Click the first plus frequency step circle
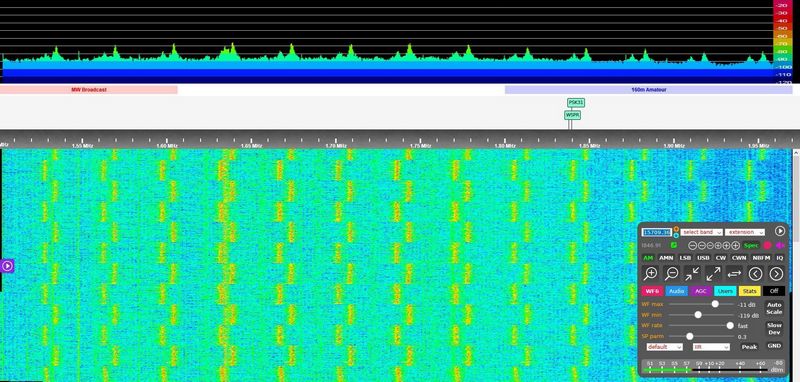The height and width of the screenshot is (382, 800). coord(718,246)
